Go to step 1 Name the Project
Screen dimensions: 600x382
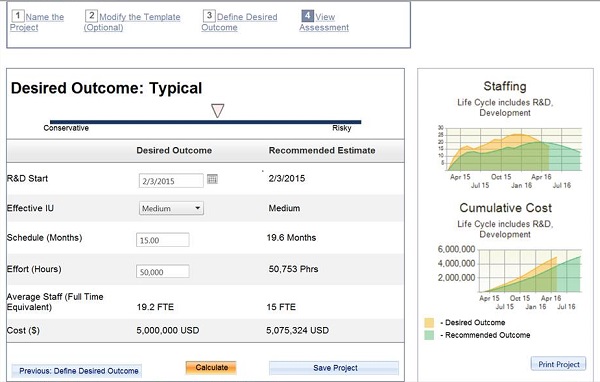click(x=37, y=22)
